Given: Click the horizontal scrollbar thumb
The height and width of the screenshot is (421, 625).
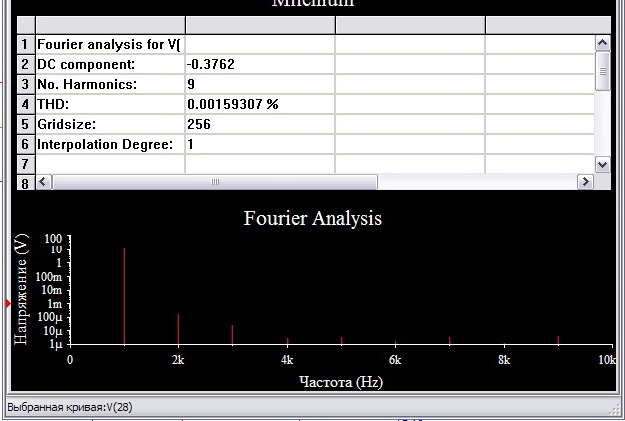Looking at the screenshot, I should pos(215,182).
